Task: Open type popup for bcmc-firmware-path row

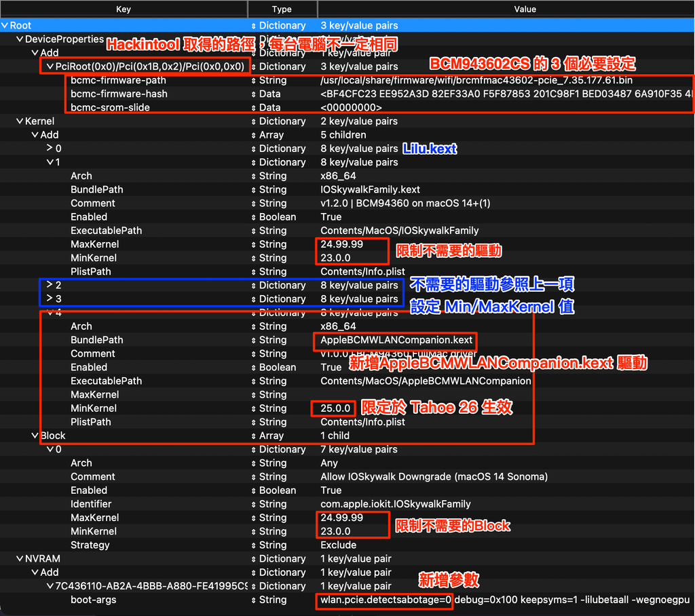Action: point(254,80)
